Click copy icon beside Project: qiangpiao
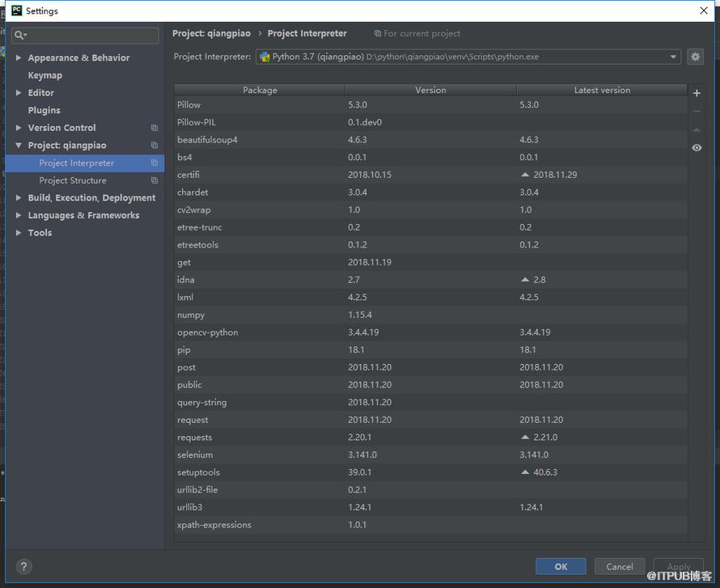Viewport: 720px width, 588px height. (155, 146)
